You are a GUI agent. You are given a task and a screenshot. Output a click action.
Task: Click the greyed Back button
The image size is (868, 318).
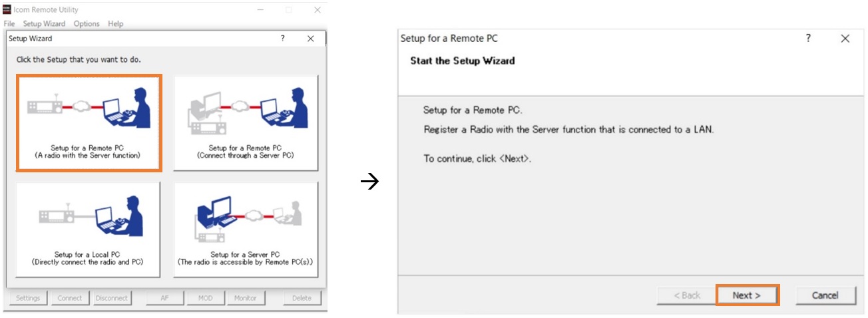pyautogui.click(x=687, y=295)
